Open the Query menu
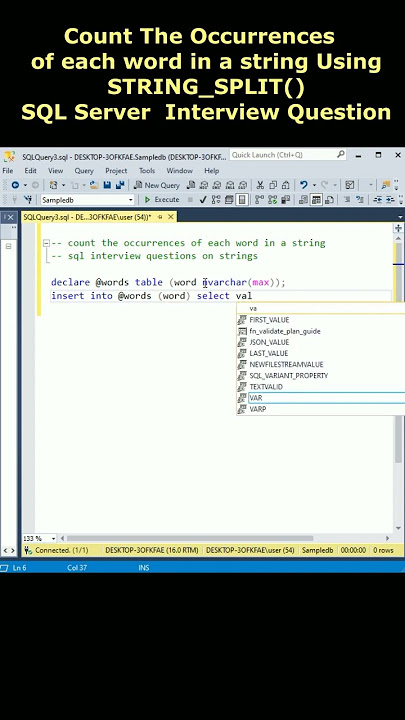This screenshot has height=720, width=405. click(x=84, y=171)
